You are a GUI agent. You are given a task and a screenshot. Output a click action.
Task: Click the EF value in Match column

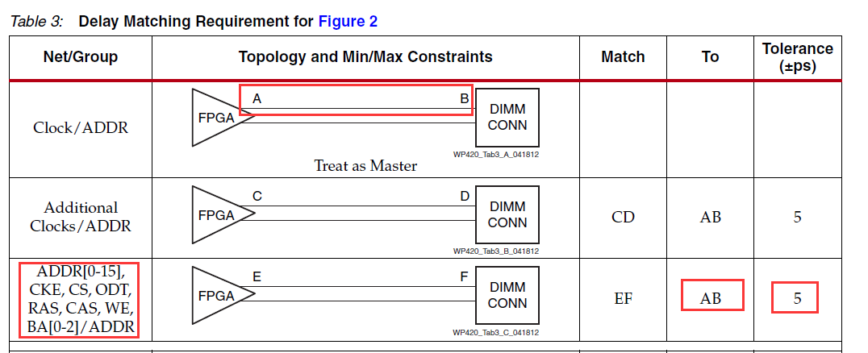tap(623, 298)
